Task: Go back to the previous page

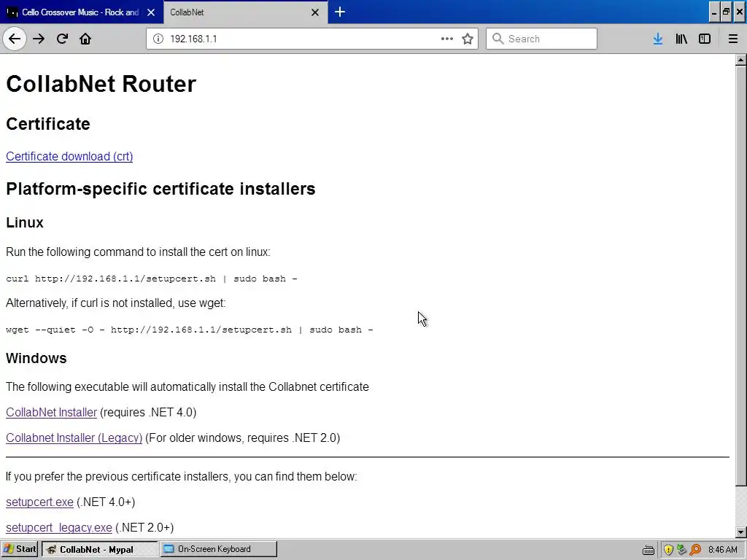Action: pyautogui.click(x=15, y=39)
